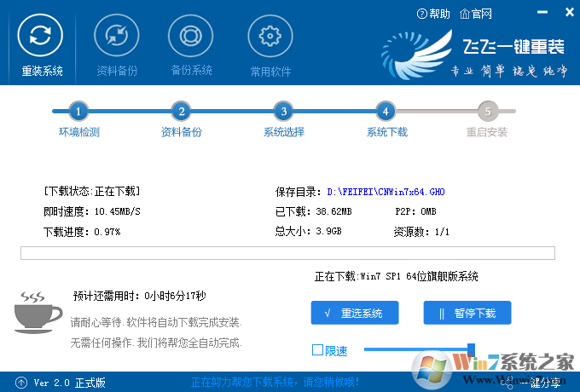Click the 下载进度 0.97% value
The image size is (580, 392).
107,232
